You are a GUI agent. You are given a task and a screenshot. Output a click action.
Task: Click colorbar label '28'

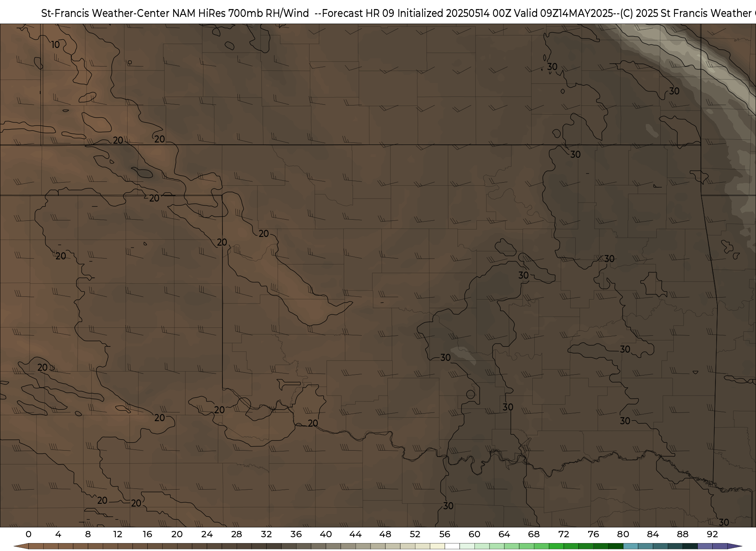tap(237, 534)
